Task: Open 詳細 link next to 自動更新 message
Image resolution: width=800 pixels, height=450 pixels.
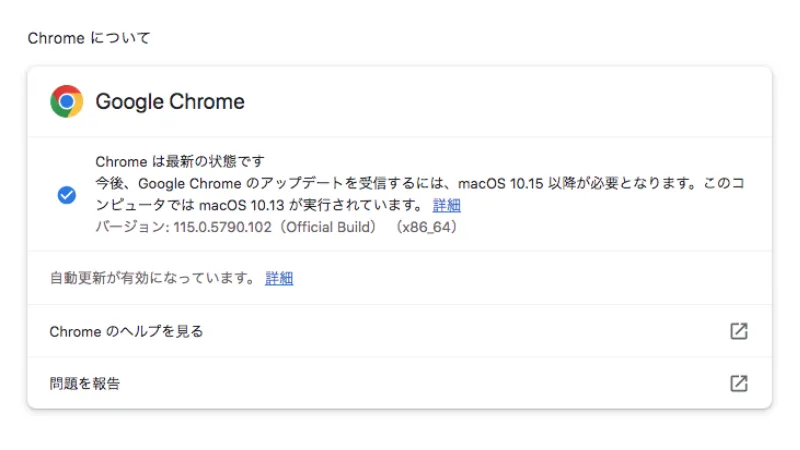Action: tap(279, 278)
